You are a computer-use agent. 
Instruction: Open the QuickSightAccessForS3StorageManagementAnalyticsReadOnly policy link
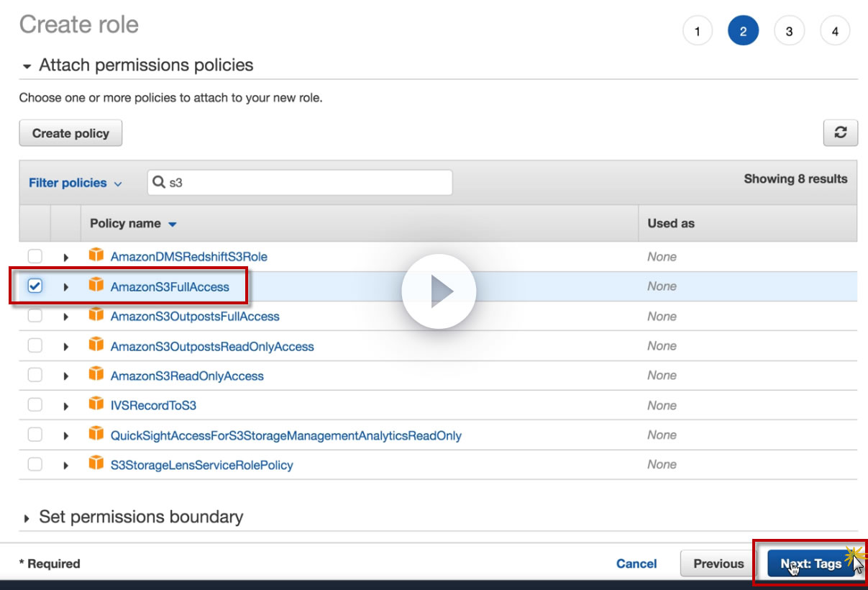(x=286, y=435)
